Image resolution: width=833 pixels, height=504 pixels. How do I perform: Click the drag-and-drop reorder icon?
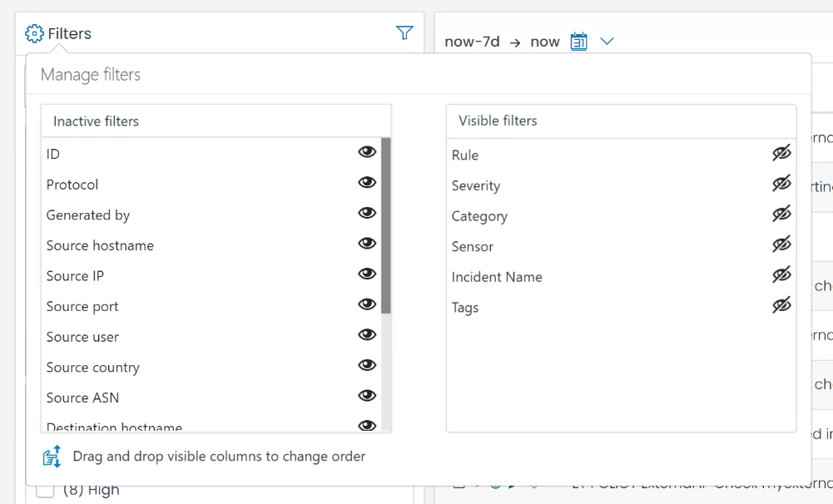coord(51,456)
